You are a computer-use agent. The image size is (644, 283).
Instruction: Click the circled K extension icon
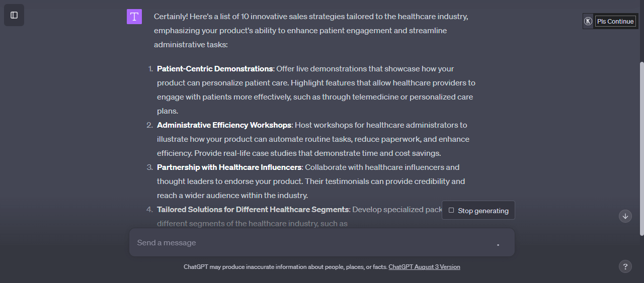pyautogui.click(x=588, y=21)
